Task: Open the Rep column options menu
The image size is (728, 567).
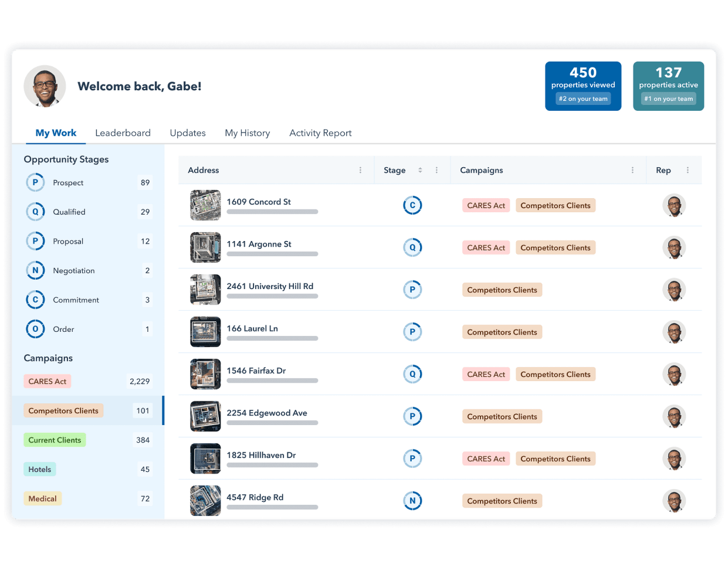Action: tap(688, 170)
